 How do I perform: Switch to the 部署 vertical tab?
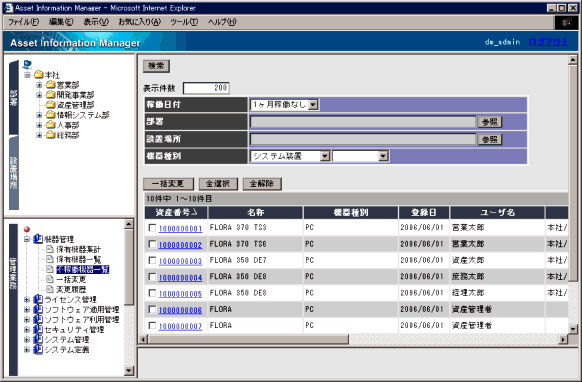[14, 97]
